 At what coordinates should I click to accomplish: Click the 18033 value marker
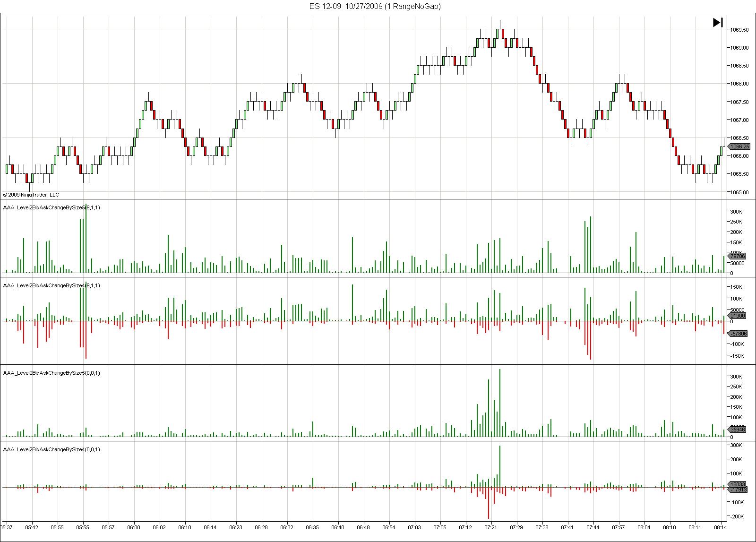(x=737, y=484)
